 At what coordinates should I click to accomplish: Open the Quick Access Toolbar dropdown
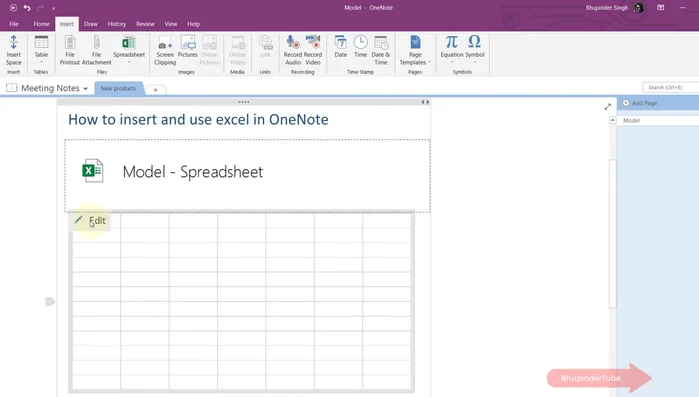pyautogui.click(x=53, y=8)
